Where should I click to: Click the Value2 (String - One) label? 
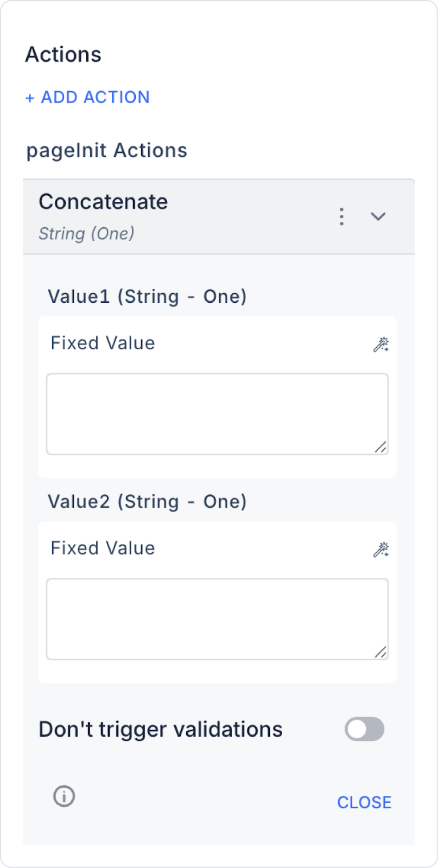pyautogui.click(x=147, y=502)
